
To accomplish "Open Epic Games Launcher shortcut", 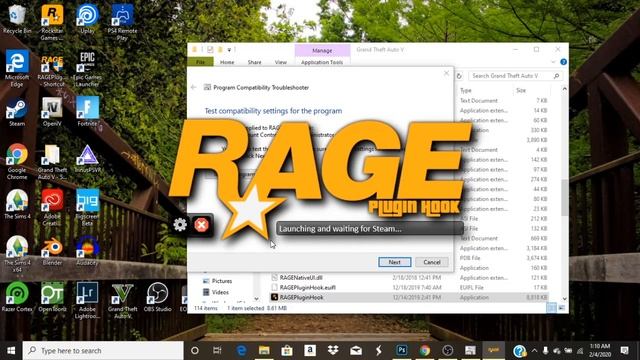I will (x=87, y=69).
